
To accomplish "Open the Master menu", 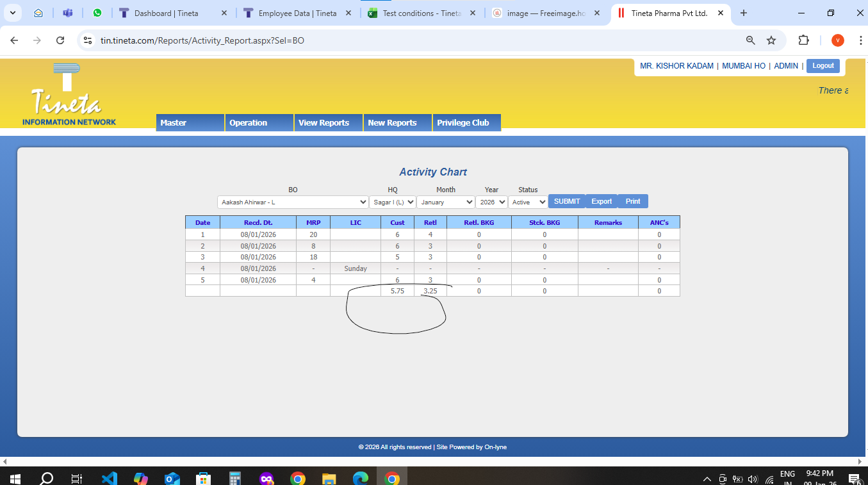I will coord(190,123).
